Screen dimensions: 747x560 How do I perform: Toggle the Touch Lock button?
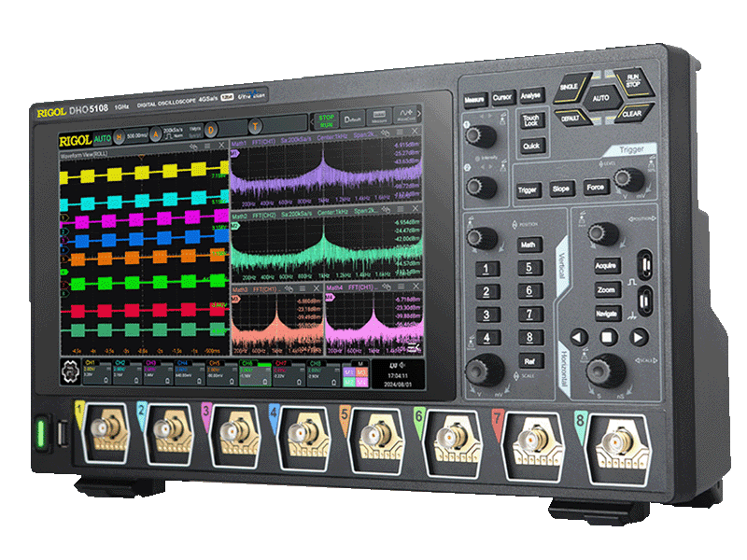[x=530, y=121]
